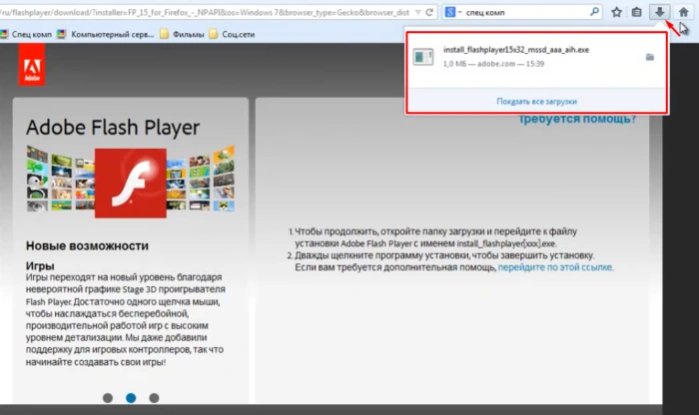Open containing folder of downloaded file
The image size is (699, 415).
pos(650,57)
